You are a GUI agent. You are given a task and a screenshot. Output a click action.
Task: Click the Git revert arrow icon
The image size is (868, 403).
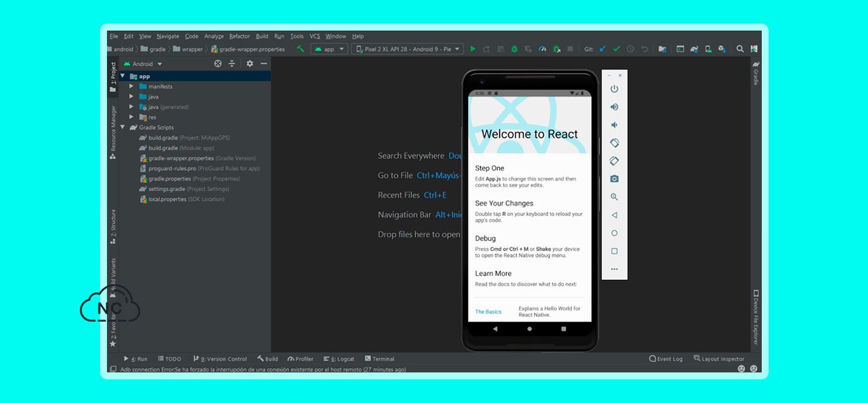[644, 49]
